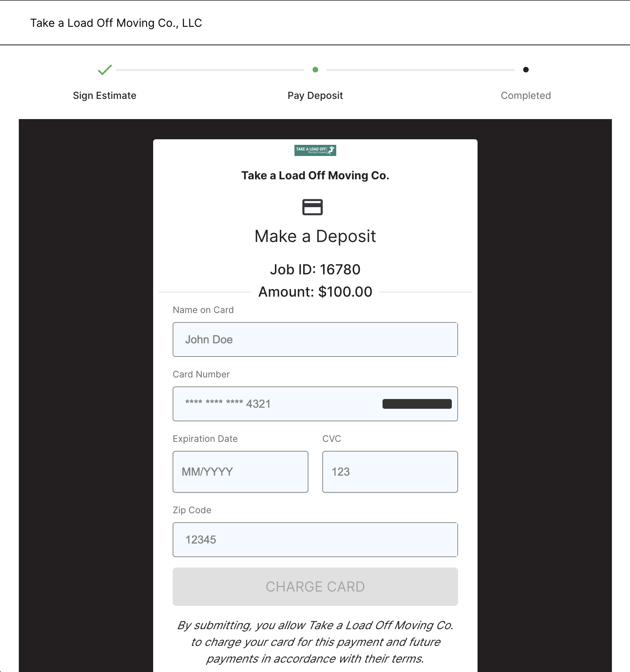Select the Sign Estimate step label
630x672 pixels.
(x=104, y=95)
